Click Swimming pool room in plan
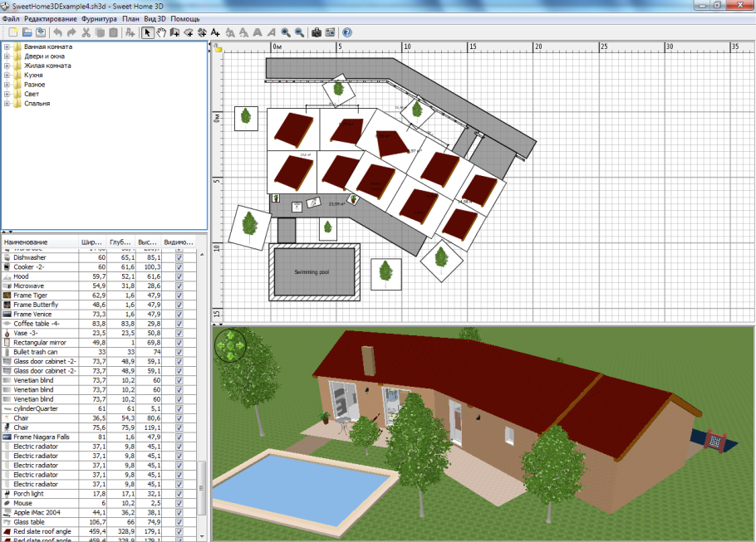The width and height of the screenshot is (756, 542). tap(312, 272)
